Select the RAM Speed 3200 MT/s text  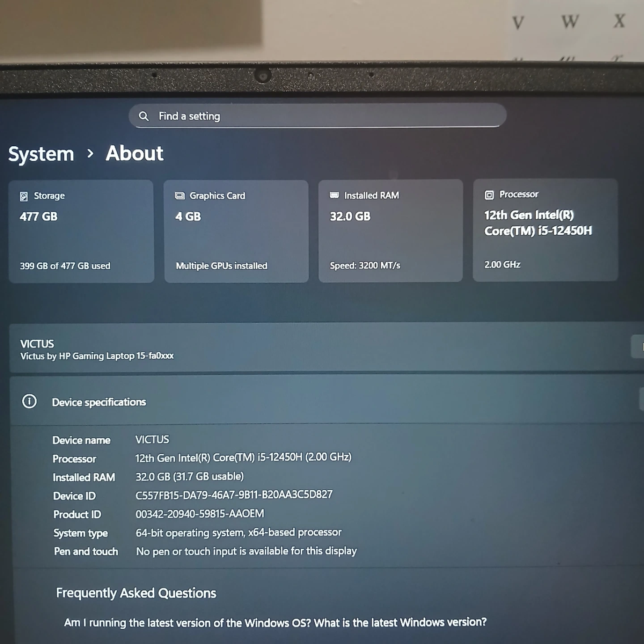coord(365,265)
